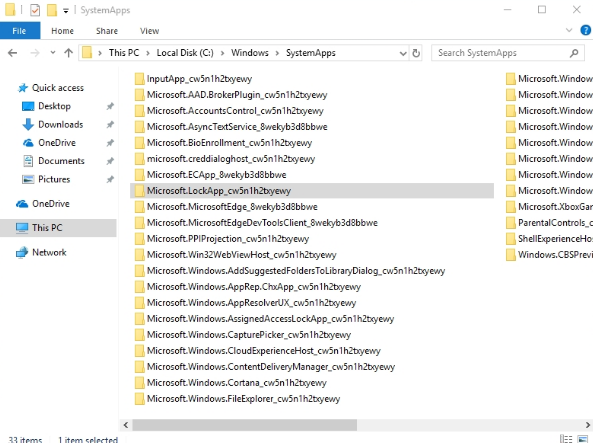Screen dimensions: 593x443
Task: Select Microsoft.Win32WebViewHost folder name
Action: point(242,255)
